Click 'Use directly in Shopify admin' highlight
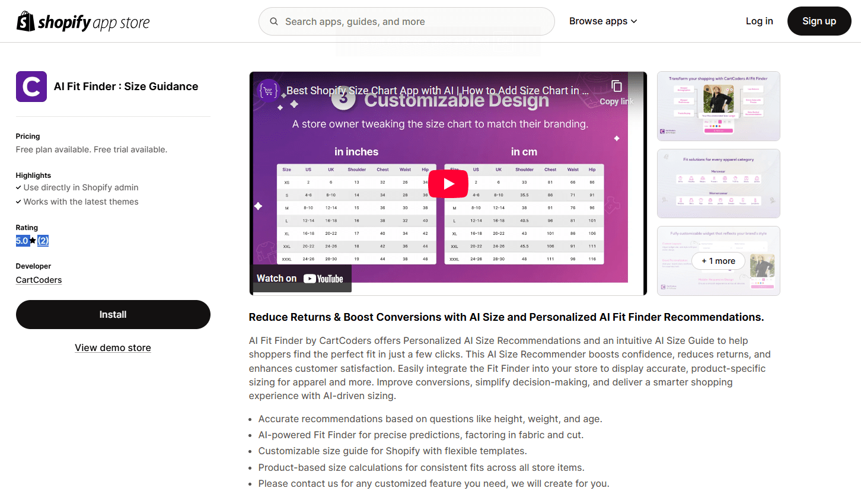This screenshot has height=504, width=861. pyautogui.click(x=81, y=187)
